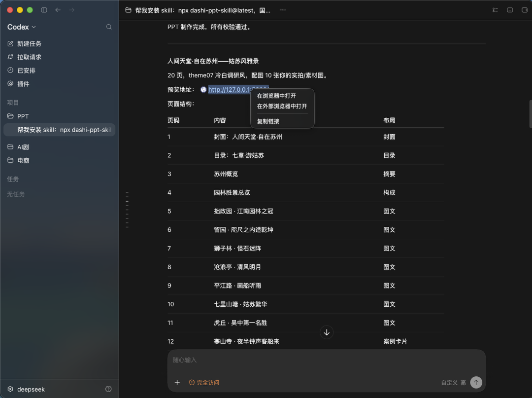Click the conversation outline marker strip
This screenshot has height=398, width=532.
click(127, 210)
